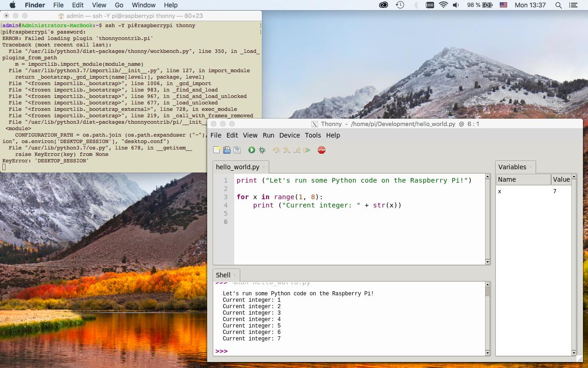Click value 7 in Variables table
Image resolution: width=588 pixels, height=368 pixels.
(x=555, y=191)
